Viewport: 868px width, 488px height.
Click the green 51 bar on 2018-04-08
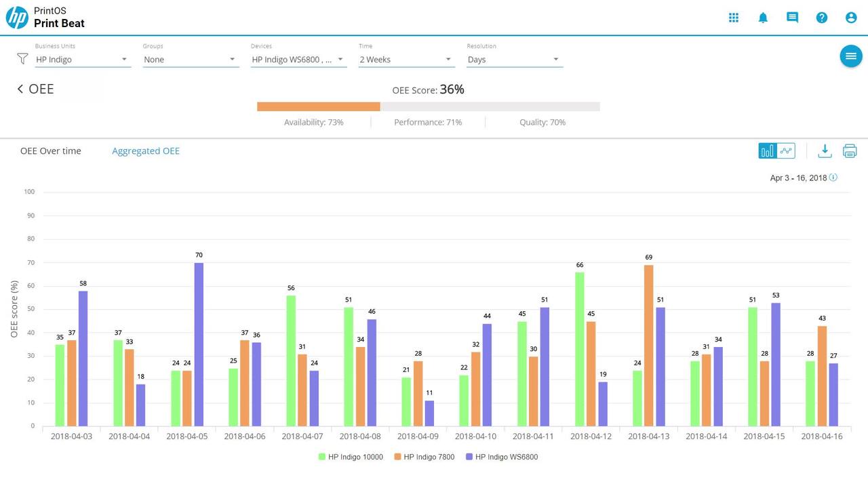click(x=349, y=367)
